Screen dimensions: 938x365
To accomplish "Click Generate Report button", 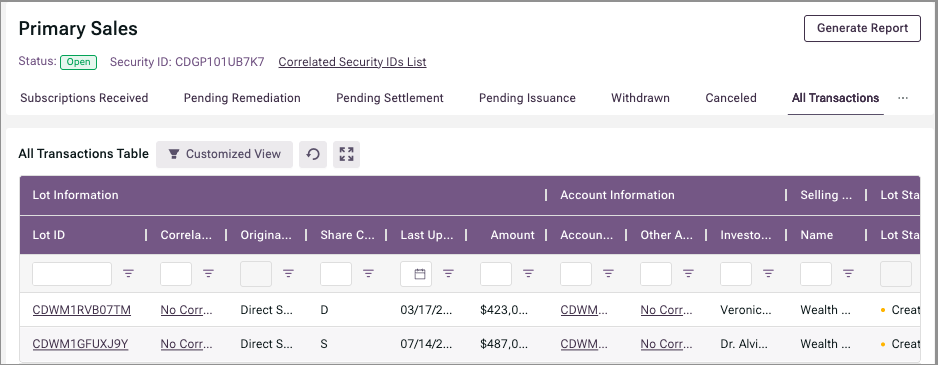I will click(x=862, y=28).
